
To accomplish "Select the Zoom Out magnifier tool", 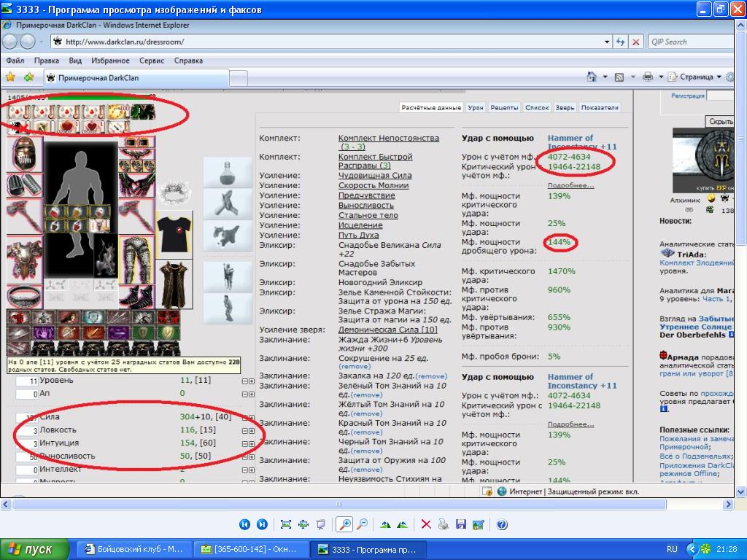I will coord(362,524).
